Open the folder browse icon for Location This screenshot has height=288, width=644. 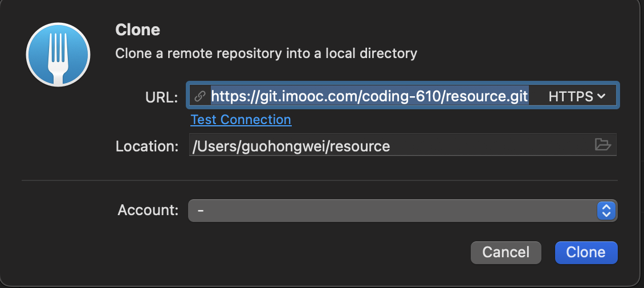point(602,145)
